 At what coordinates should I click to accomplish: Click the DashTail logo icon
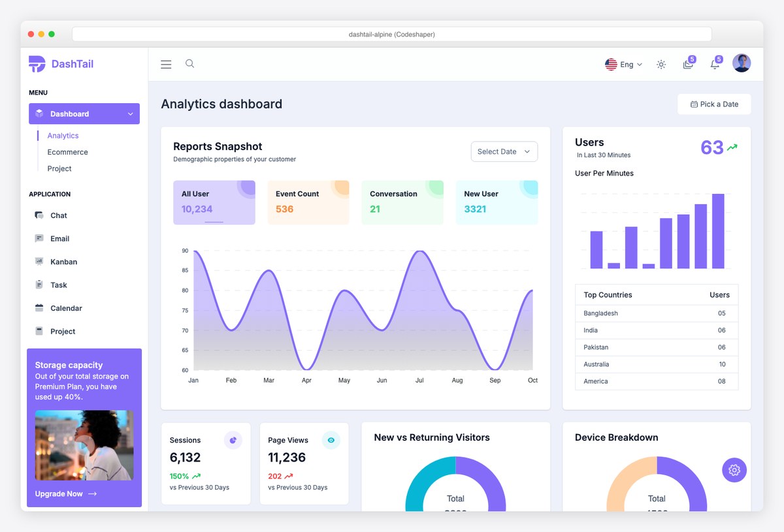click(37, 64)
